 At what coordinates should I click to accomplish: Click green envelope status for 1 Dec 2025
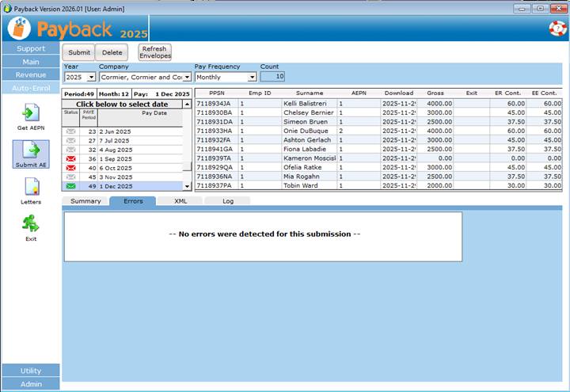pyautogui.click(x=71, y=186)
